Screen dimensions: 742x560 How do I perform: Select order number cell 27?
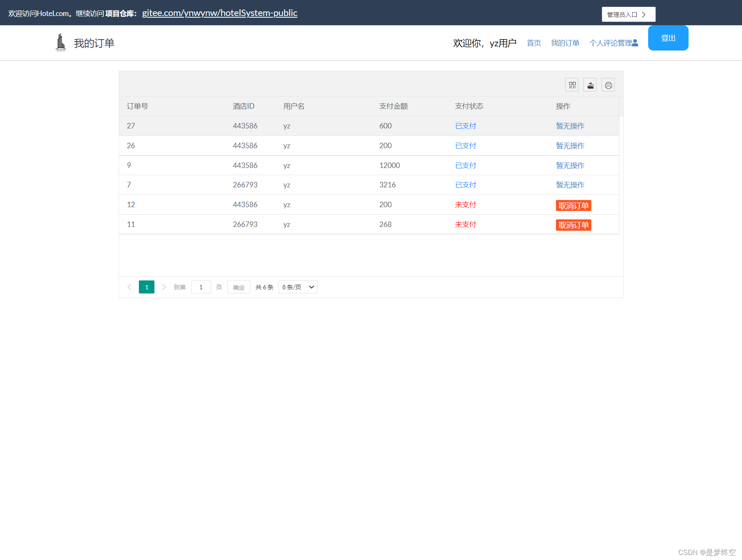pos(131,126)
